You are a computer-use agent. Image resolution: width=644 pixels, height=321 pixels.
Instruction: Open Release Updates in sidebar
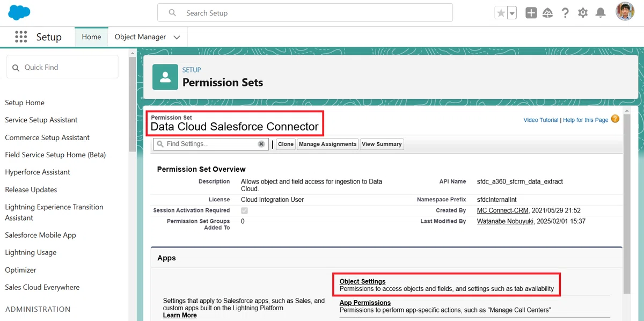31,189
